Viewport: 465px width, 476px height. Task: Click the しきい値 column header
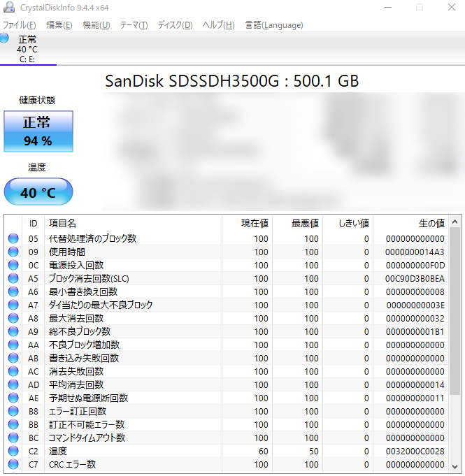click(x=348, y=224)
